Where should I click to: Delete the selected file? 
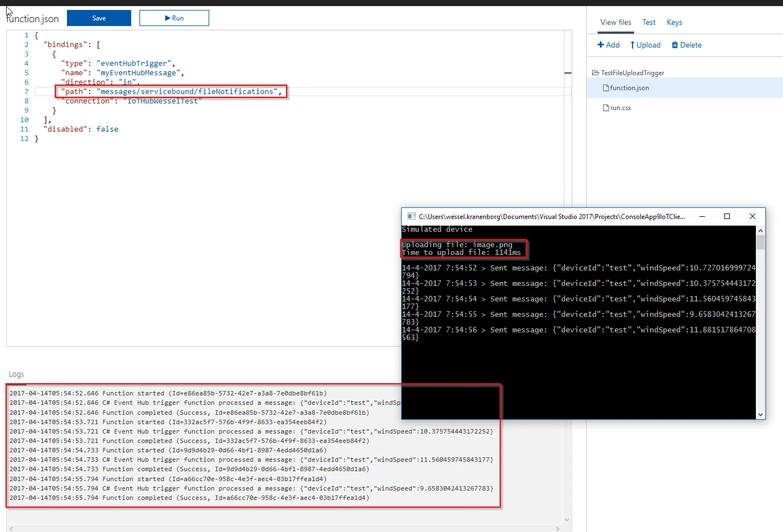tap(687, 45)
